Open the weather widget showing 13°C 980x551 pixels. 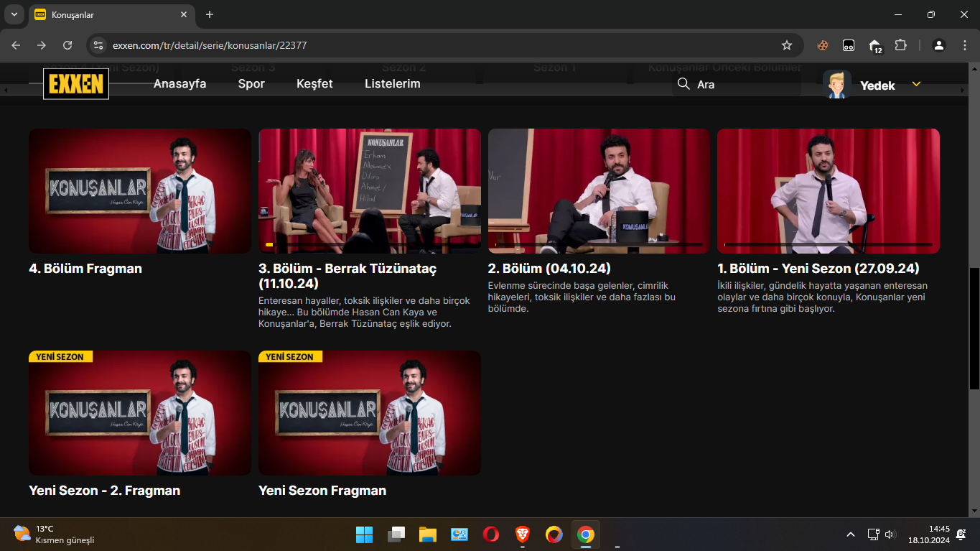(54, 534)
